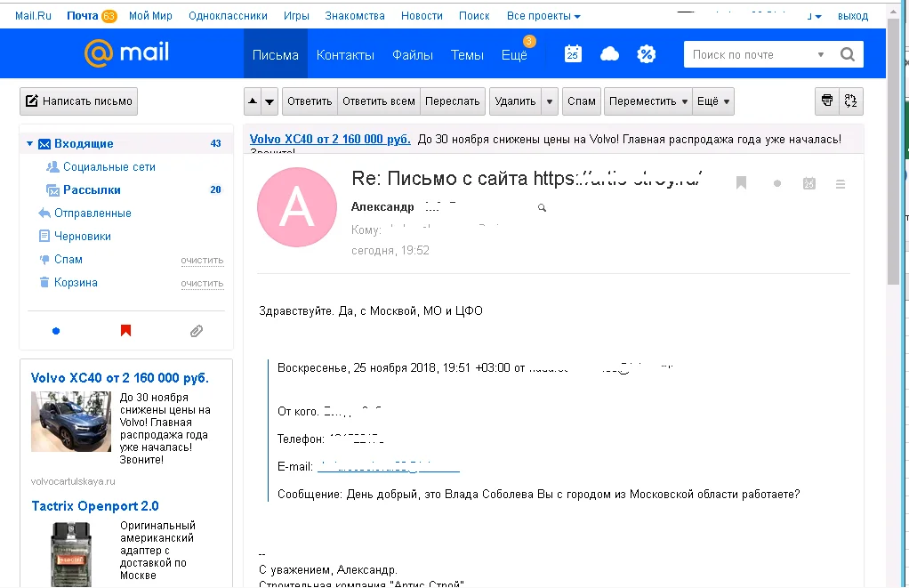Click the Ответить button
This screenshot has width=909, height=588.
(310, 101)
